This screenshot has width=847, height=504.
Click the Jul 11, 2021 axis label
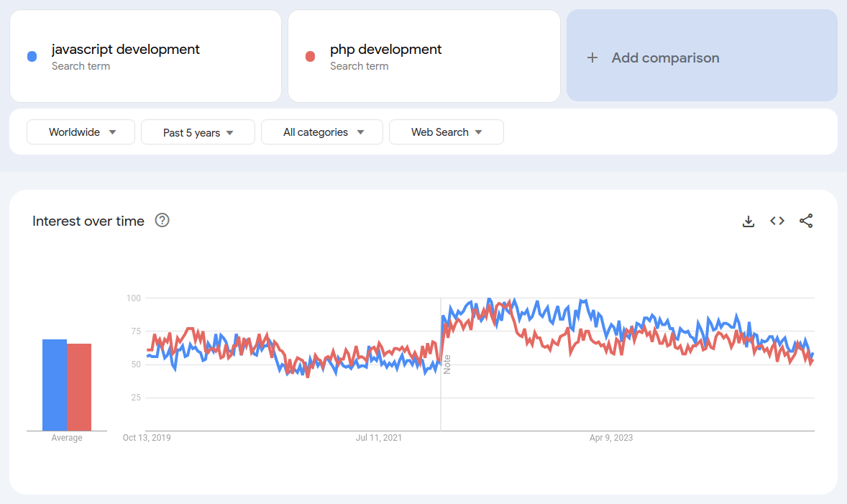(x=379, y=437)
